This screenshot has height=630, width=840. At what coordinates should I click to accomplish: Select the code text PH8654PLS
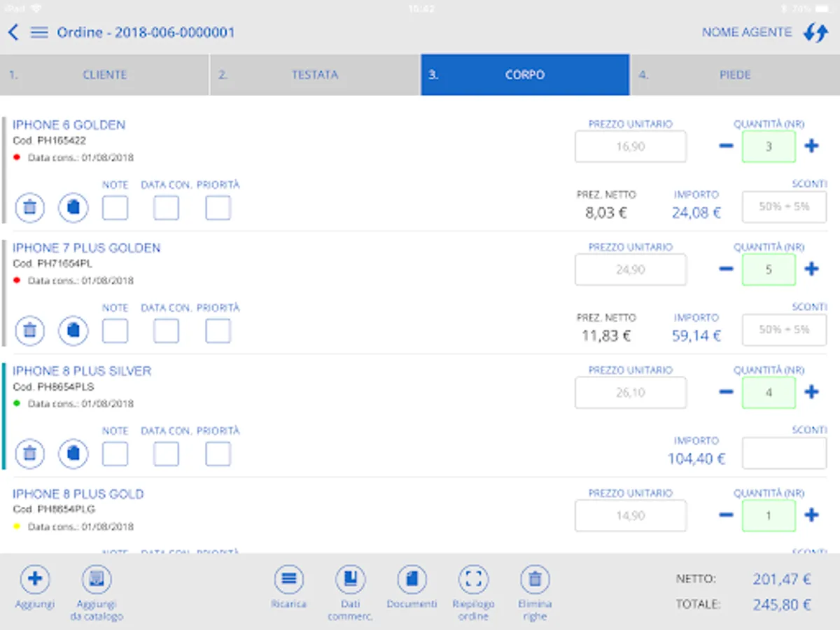pos(66,386)
